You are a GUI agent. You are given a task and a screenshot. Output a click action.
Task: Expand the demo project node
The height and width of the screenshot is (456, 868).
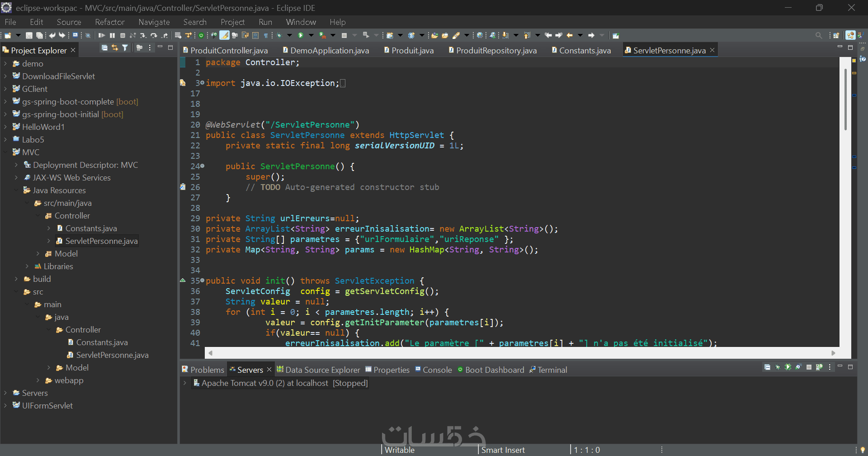point(5,64)
